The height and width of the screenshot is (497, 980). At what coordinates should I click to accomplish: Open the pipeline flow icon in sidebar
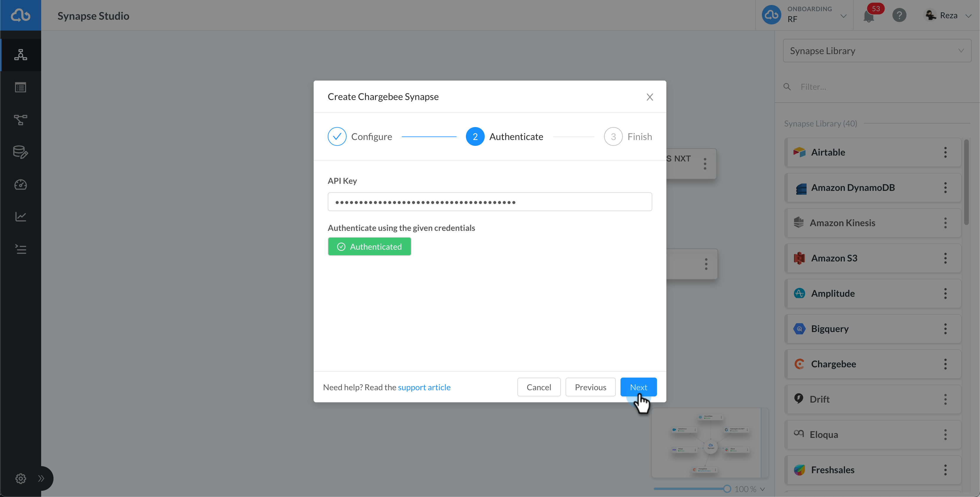click(x=21, y=120)
